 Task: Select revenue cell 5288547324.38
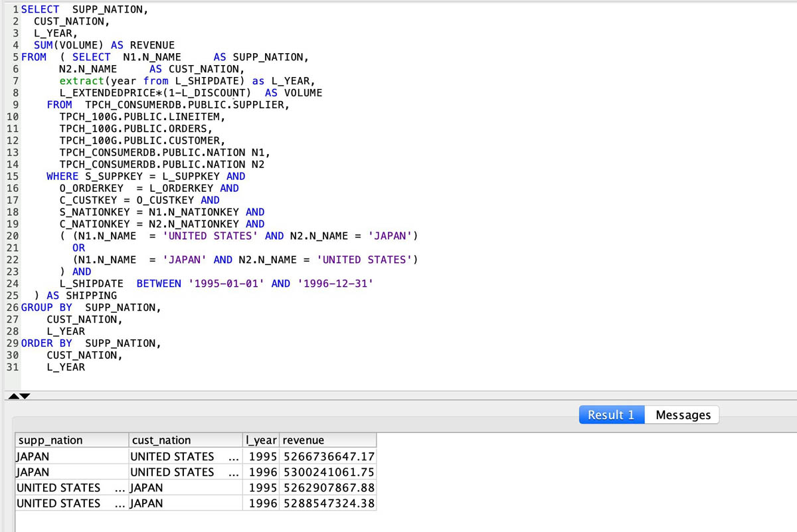pos(328,503)
